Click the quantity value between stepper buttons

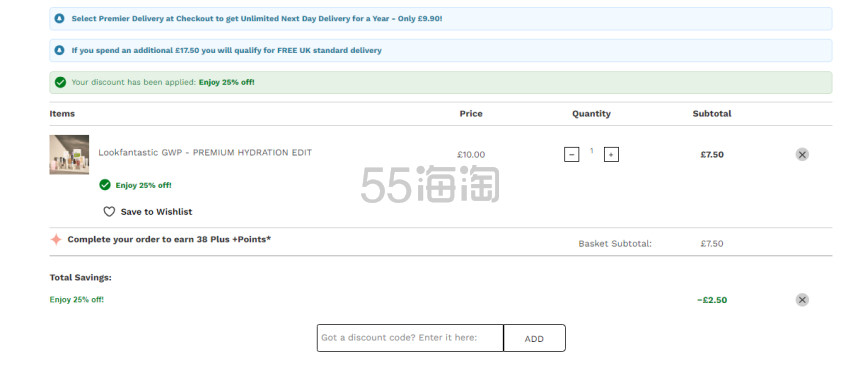point(591,151)
